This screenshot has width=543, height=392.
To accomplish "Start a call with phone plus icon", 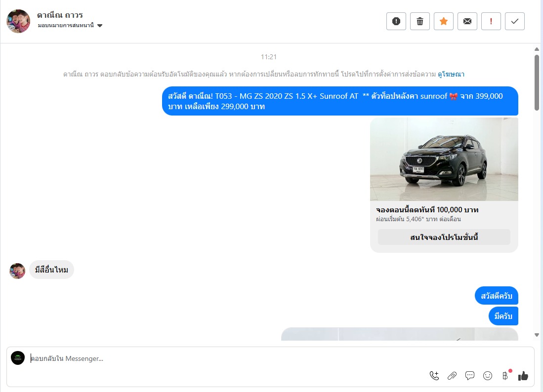I will [x=434, y=376].
